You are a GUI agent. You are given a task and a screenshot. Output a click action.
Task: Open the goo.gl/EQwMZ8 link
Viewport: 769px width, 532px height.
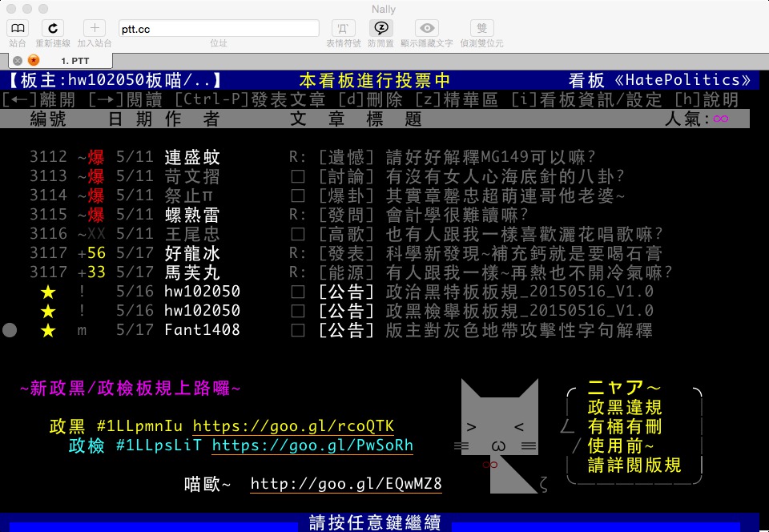(346, 484)
